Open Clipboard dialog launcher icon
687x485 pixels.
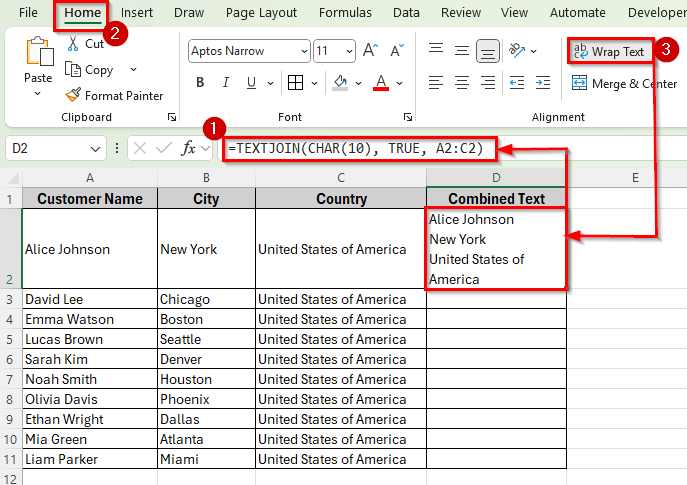[x=172, y=117]
